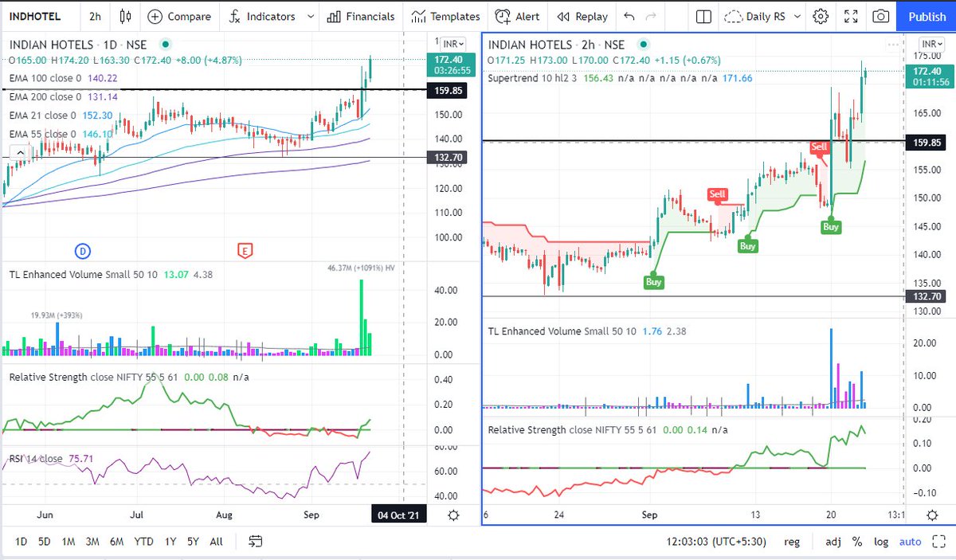
Task: Click the market status dot beside 1D NSE
Action: tap(165, 45)
